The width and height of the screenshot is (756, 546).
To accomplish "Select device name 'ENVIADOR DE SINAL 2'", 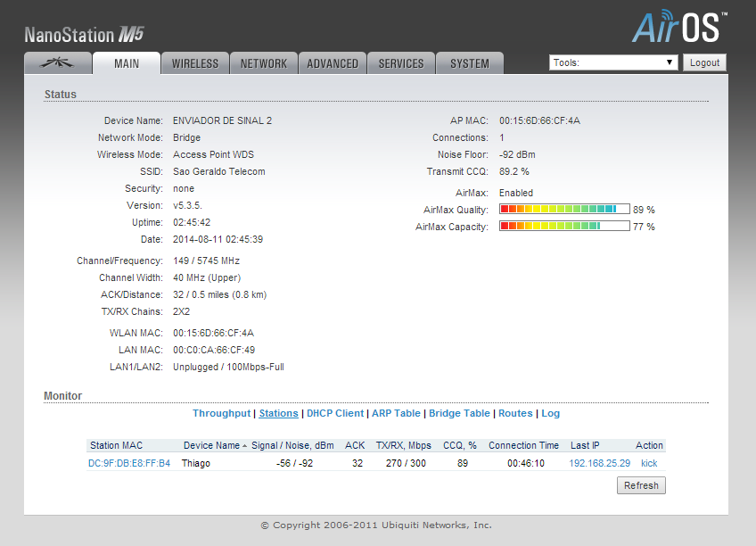I will click(x=222, y=120).
